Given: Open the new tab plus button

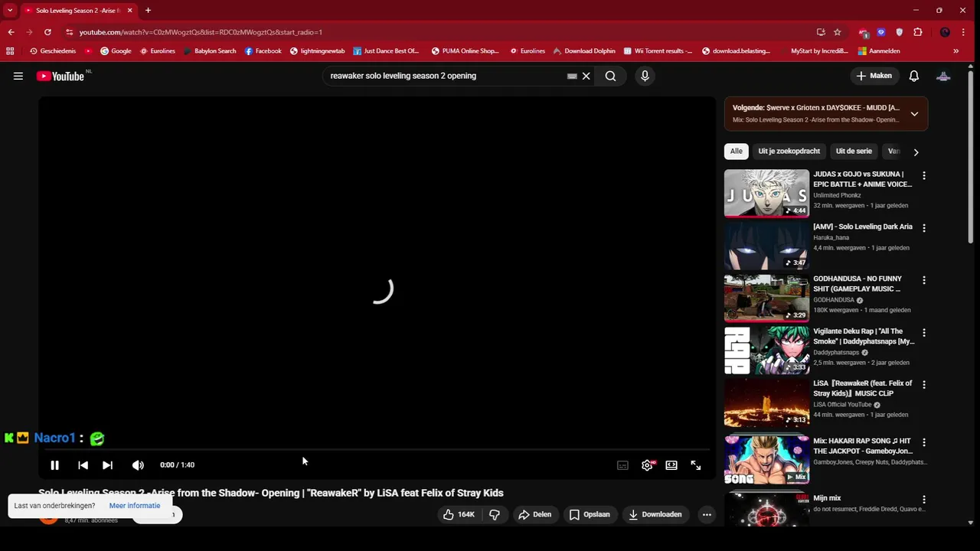Looking at the screenshot, I should [148, 11].
